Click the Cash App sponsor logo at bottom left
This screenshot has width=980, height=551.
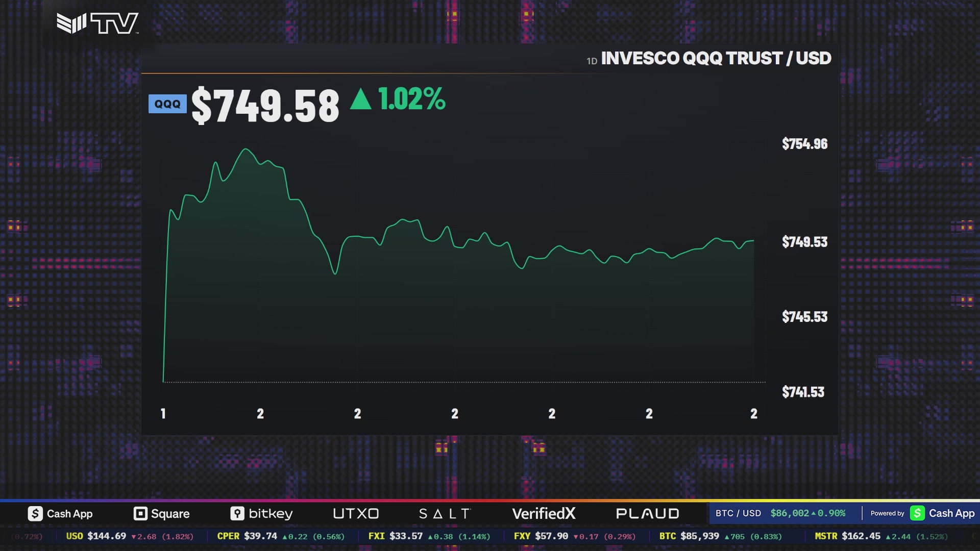pyautogui.click(x=60, y=514)
